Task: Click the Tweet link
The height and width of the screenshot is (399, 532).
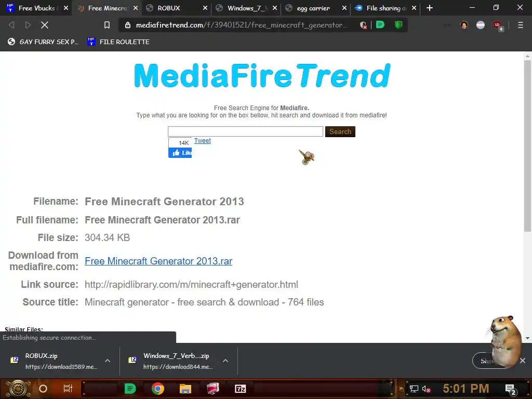Action: [202, 140]
